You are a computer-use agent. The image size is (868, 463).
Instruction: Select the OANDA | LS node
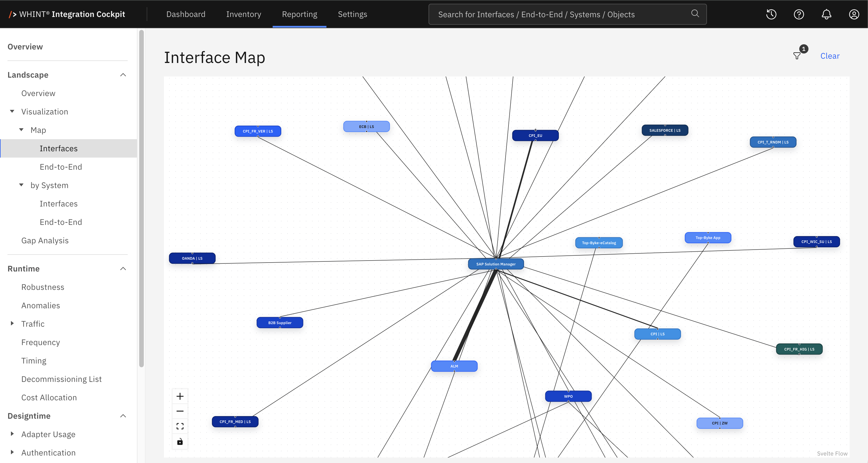[192, 258]
